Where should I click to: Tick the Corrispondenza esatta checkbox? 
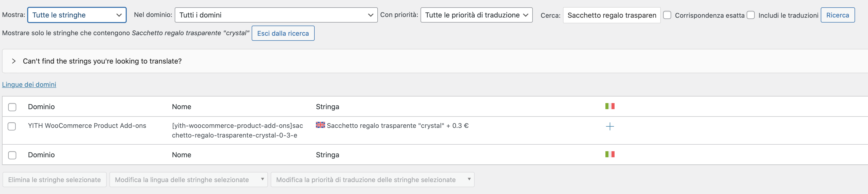tap(667, 15)
